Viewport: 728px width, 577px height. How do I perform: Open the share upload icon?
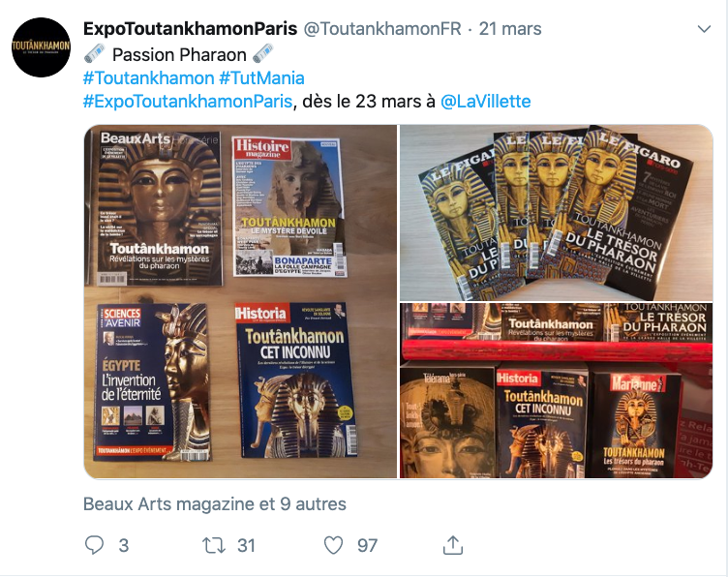(x=453, y=545)
